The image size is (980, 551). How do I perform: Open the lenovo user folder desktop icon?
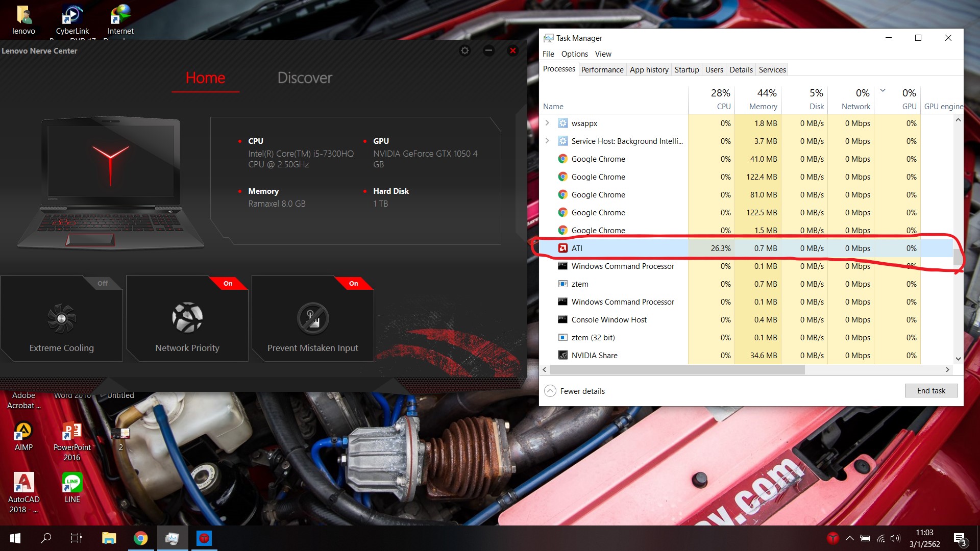[x=23, y=20]
